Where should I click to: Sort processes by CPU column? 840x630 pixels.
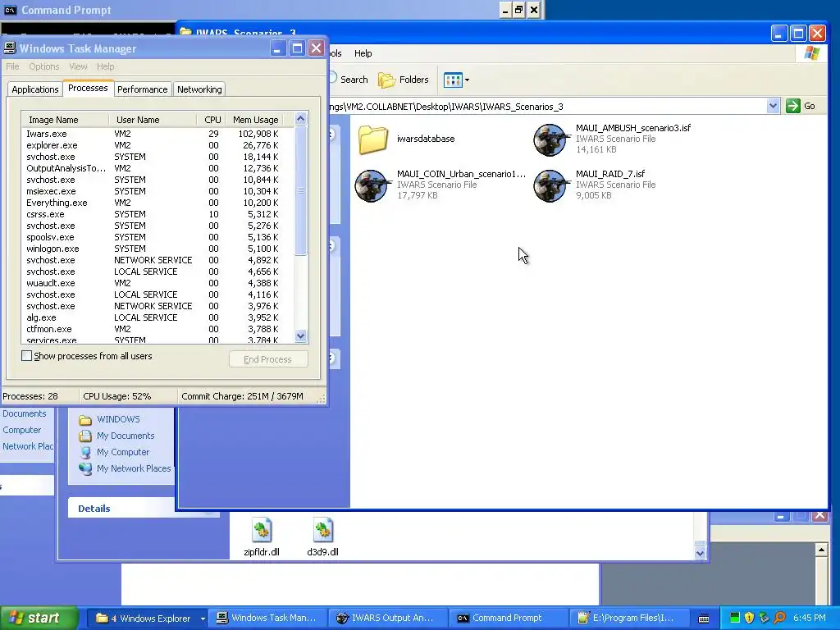[x=212, y=120]
